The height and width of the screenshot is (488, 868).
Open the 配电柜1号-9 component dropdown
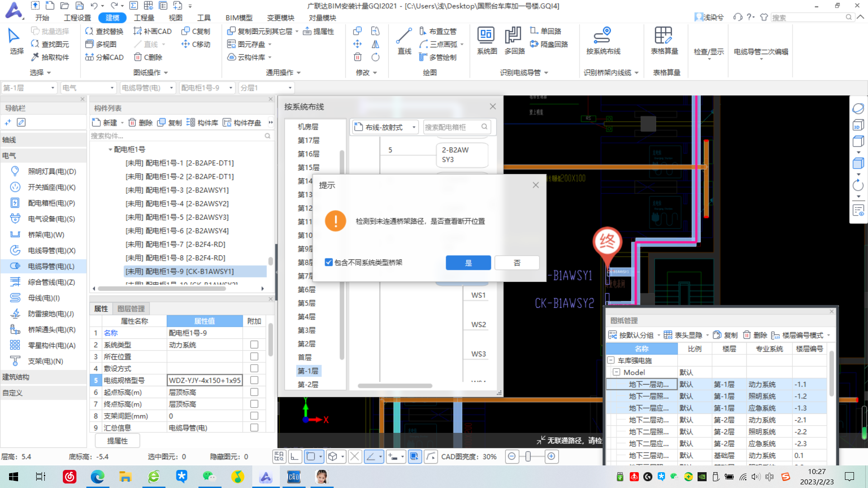[207, 88]
